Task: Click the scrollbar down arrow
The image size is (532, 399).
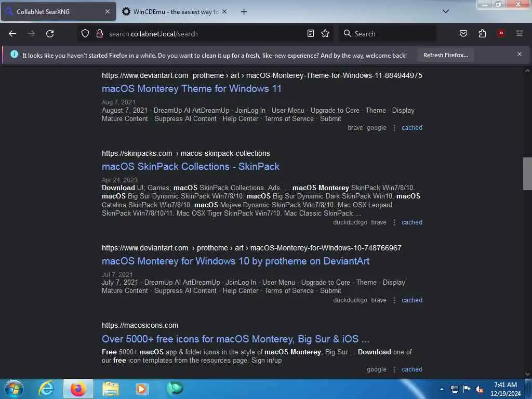Action: coord(527,374)
